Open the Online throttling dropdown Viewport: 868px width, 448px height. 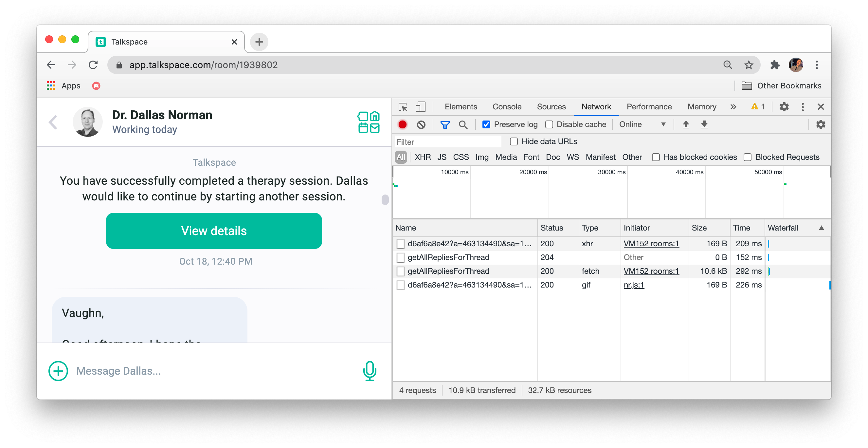pyautogui.click(x=642, y=124)
